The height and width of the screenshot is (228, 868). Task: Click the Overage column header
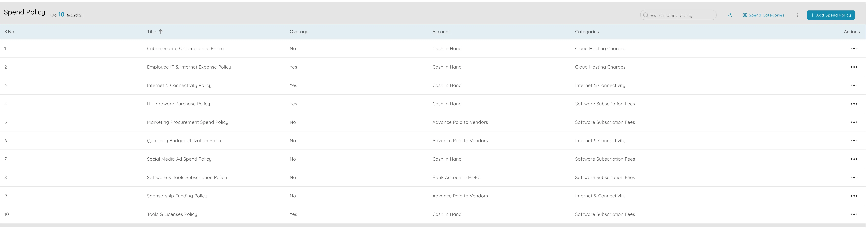299,32
